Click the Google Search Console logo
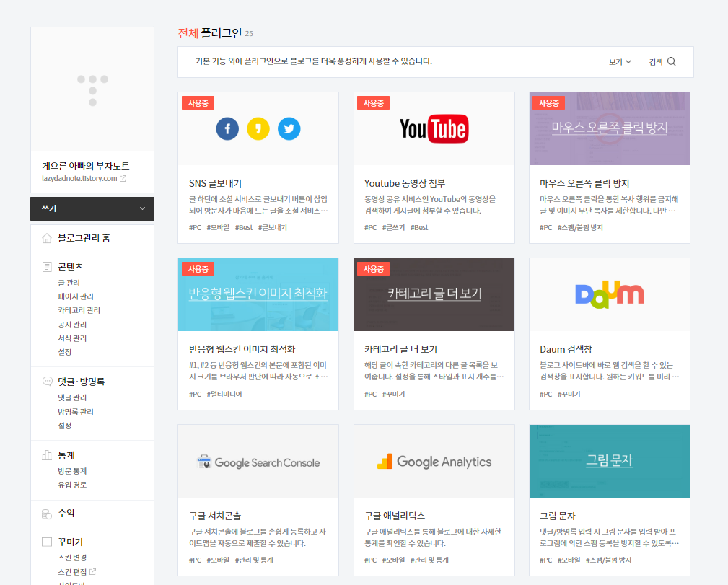Screen dimensions: 728x585 tap(258, 462)
